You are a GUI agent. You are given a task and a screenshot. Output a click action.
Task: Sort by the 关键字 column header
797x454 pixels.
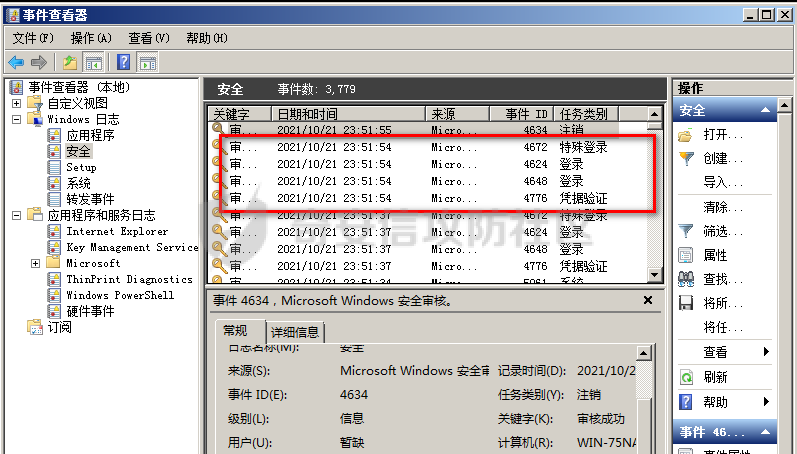(x=240, y=114)
